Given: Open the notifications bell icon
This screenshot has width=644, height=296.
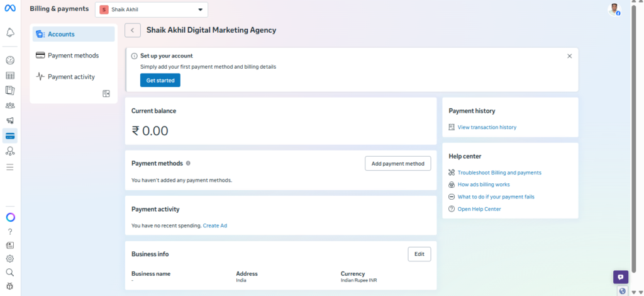Looking at the screenshot, I should point(10,33).
